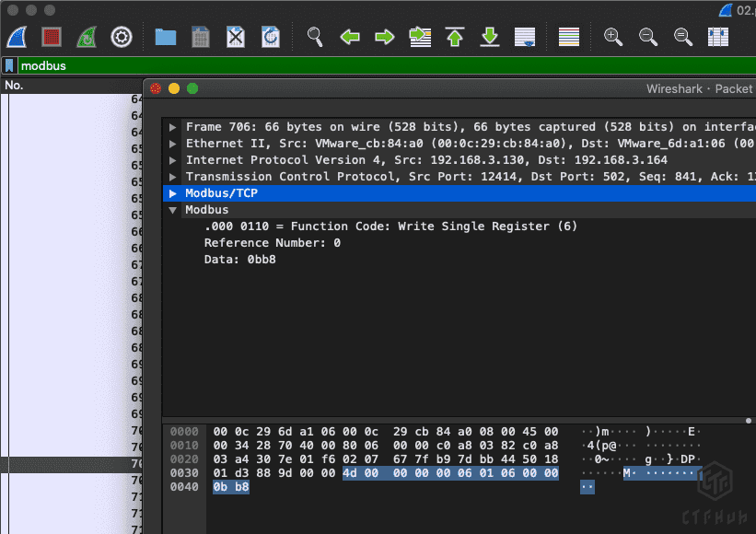Zoom in on the packet text
The height and width of the screenshot is (534, 756).
coord(612,37)
